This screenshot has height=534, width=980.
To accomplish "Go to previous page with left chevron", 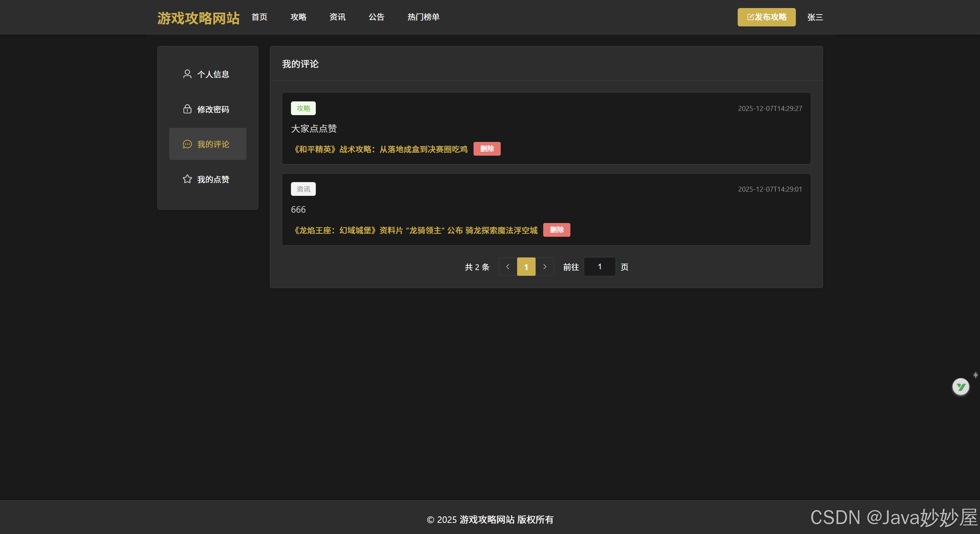I will (x=508, y=267).
